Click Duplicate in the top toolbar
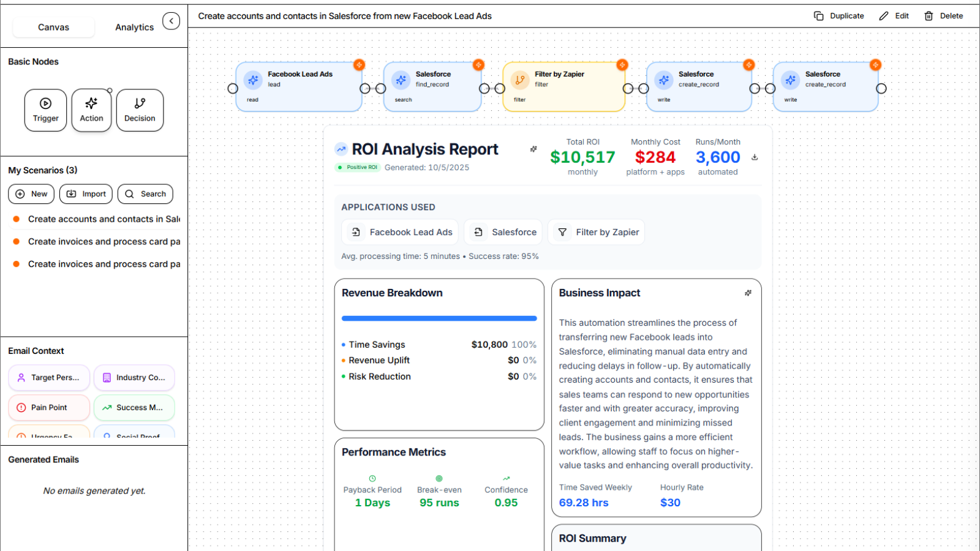This screenshot has height=551, width=980. [x=839, y=16]
